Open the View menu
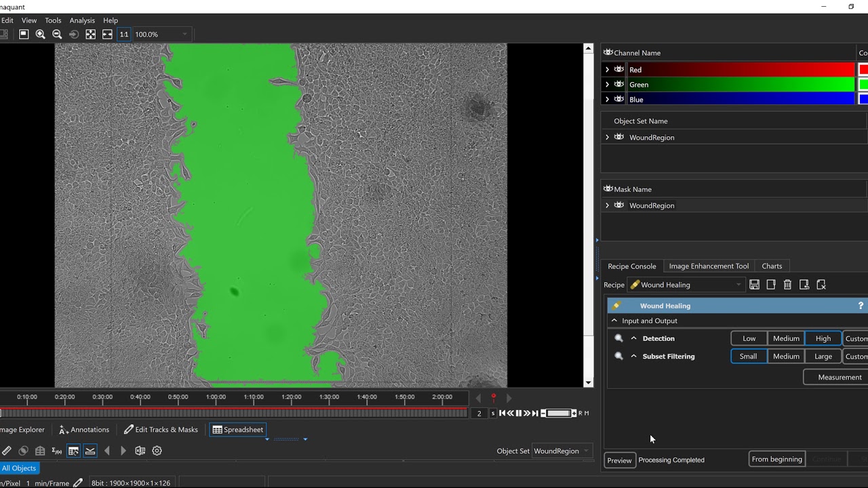Viewport: 868px width, 488px height. [x=29, y=20]
